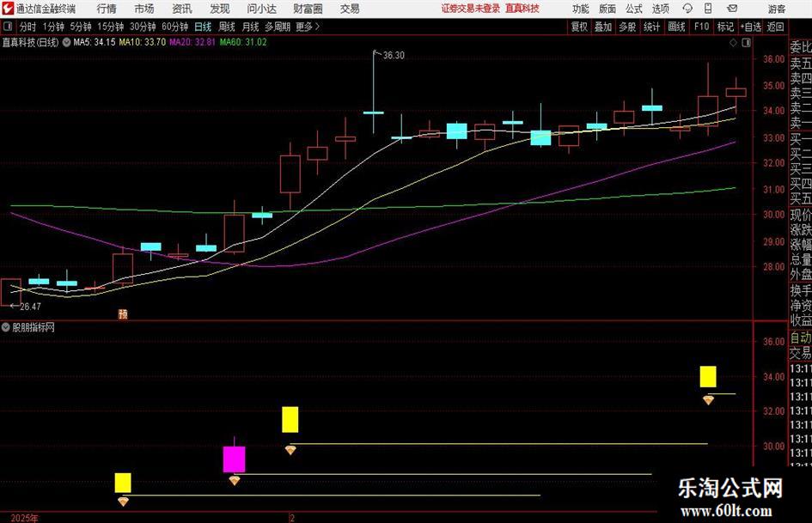Open F10 company info
Image resolution: width=812 pixels, height=523 pixels.
[x=701, y=27]
